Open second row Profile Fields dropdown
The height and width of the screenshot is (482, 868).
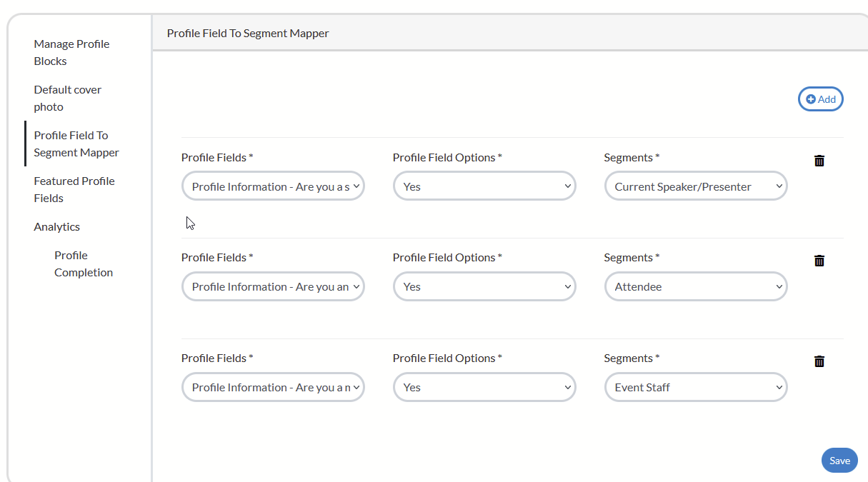click(273, 286)
